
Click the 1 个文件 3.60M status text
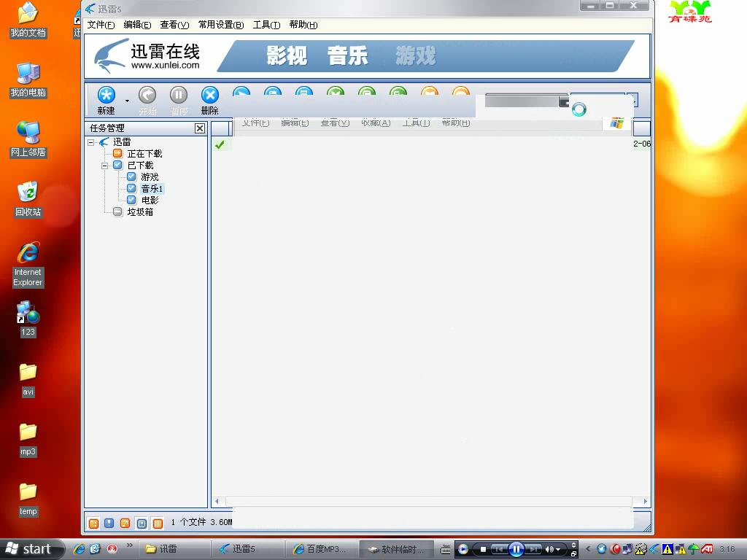201,522
